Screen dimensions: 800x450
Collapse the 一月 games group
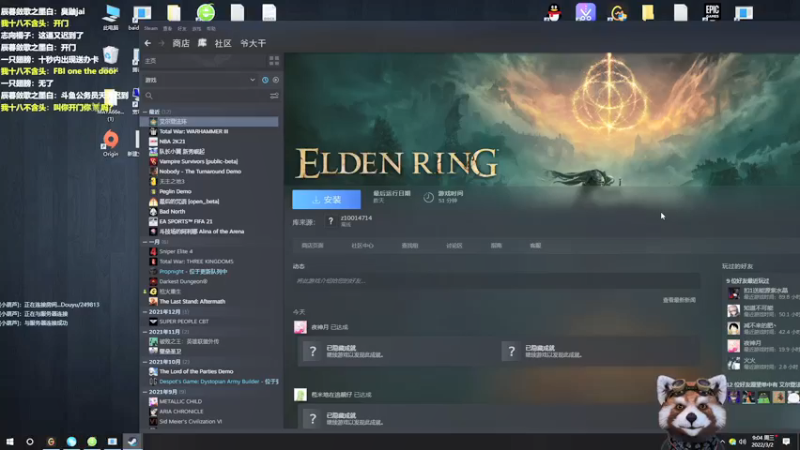point(145,242)
